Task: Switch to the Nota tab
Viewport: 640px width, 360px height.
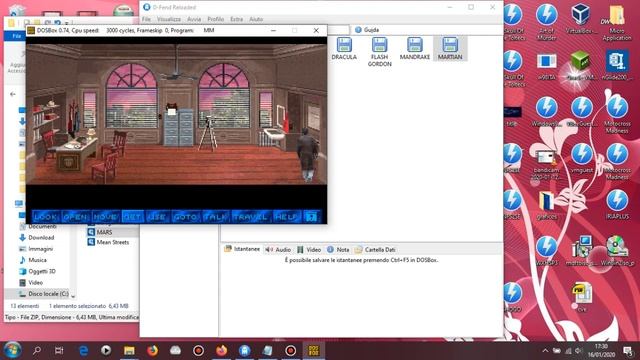Action: tap(338, 249)
